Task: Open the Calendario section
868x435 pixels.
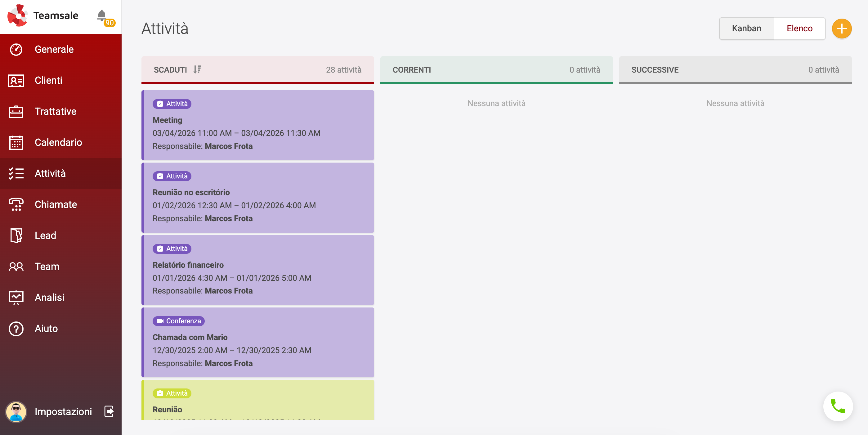Action: (58, 142)
